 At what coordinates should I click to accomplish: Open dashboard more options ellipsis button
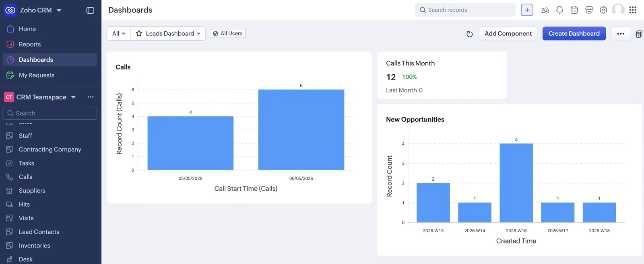621,34
